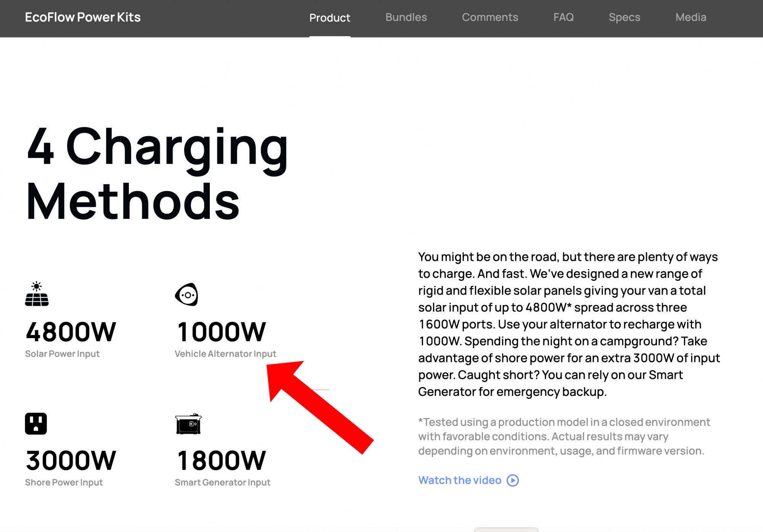
Task: Click the 1800W generator input value
Action: (x=221, y=460)
